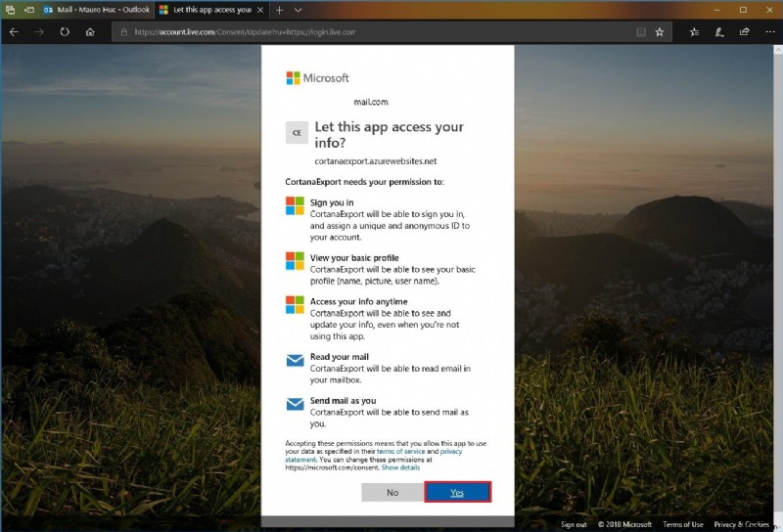Click the Yes button
This screenshot has width=783, height=532.
pos(457,493)
